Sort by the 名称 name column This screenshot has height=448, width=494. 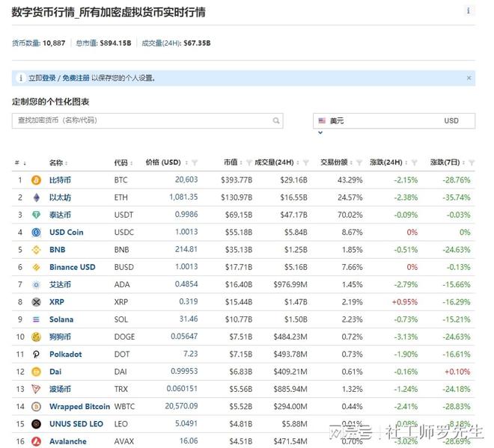click(58, 163)
